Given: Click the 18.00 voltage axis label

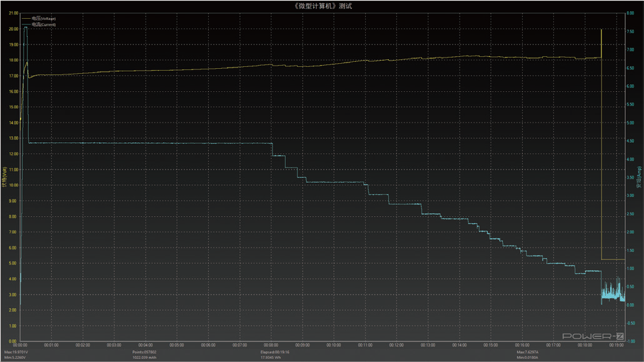Looking at the screenshot, I should (x=14, y=60).
